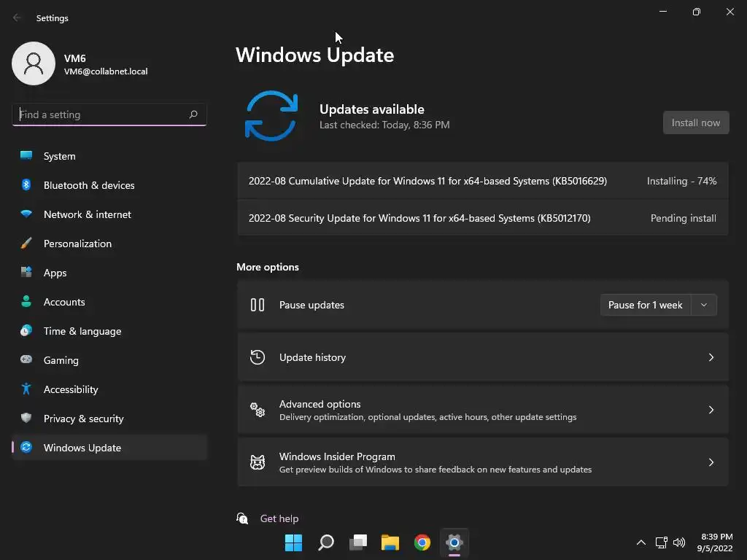Image resolution: width=747 pixels, height=560 pixels.
Task: Click the Gaming controller icon
Action: point(26,359)
